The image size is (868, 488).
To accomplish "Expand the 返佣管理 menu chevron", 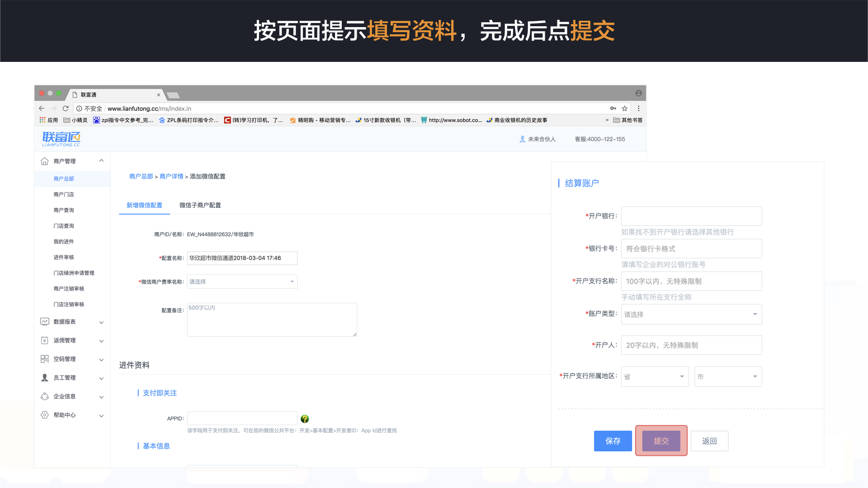I will tap(101, 341).
